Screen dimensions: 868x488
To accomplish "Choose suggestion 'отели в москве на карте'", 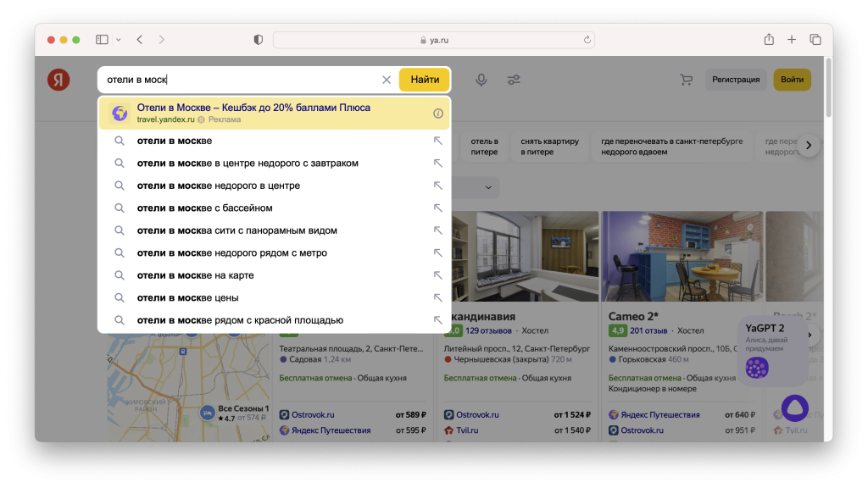I will pyautogui.click(x=275, y=275).
